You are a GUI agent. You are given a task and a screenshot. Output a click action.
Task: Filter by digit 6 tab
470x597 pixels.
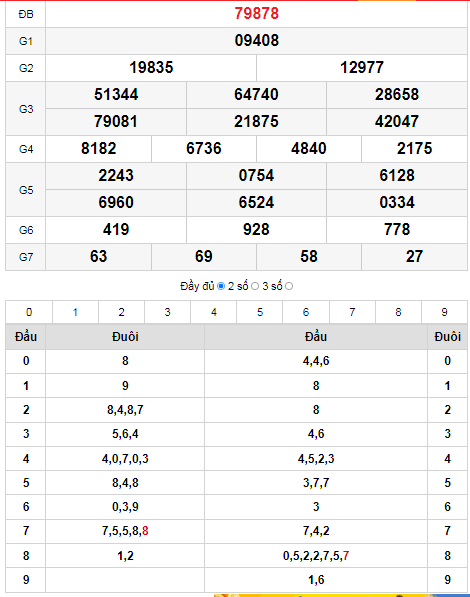[x=306, y=312]
